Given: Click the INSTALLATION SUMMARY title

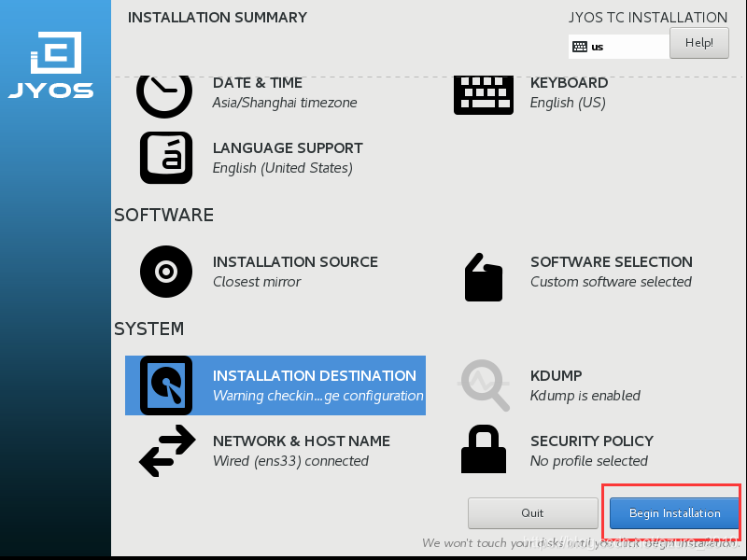Looking at the screenshot, I should tap(218, 18).
